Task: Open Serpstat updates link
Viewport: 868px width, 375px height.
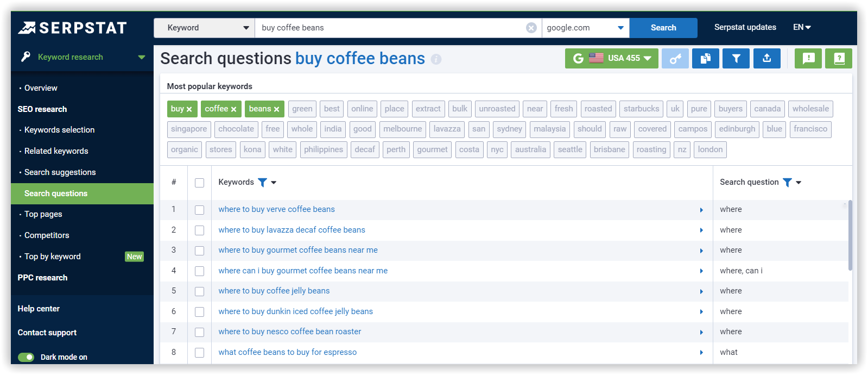Action: [x=745, y=27]
